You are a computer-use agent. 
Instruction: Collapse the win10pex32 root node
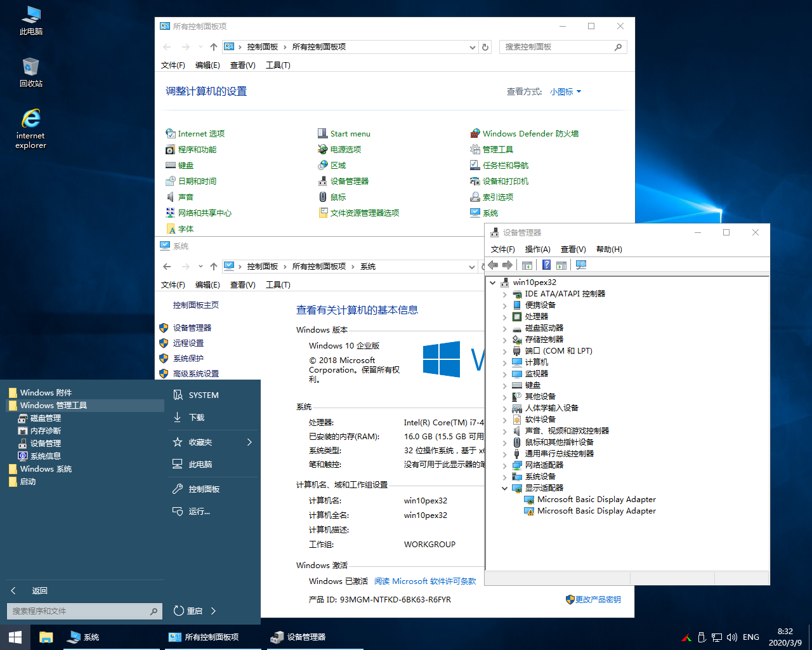coord(493,282)
